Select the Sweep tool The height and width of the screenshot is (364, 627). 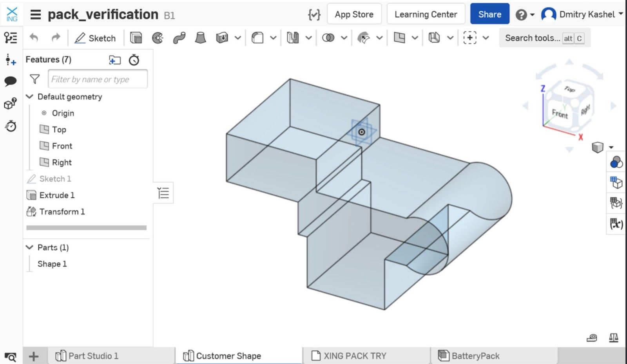pos(179,38)
